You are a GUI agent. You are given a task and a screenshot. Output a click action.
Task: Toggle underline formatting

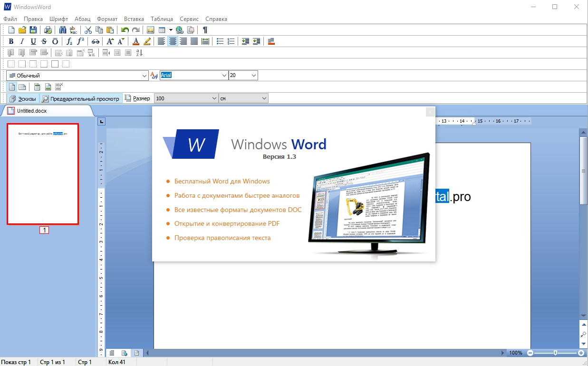[x=33, y=41]
